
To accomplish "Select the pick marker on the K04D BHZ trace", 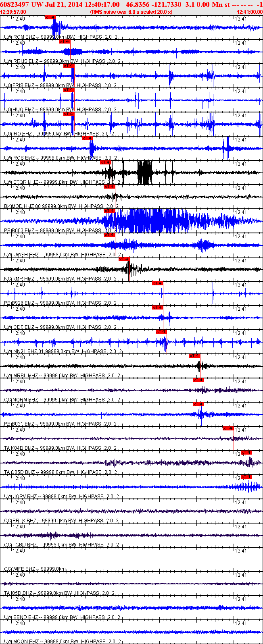I will pyautogui.click(x=228, y=428).
